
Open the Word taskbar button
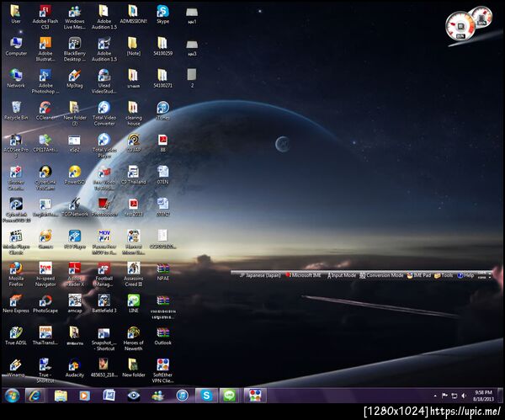pos(109,396)
